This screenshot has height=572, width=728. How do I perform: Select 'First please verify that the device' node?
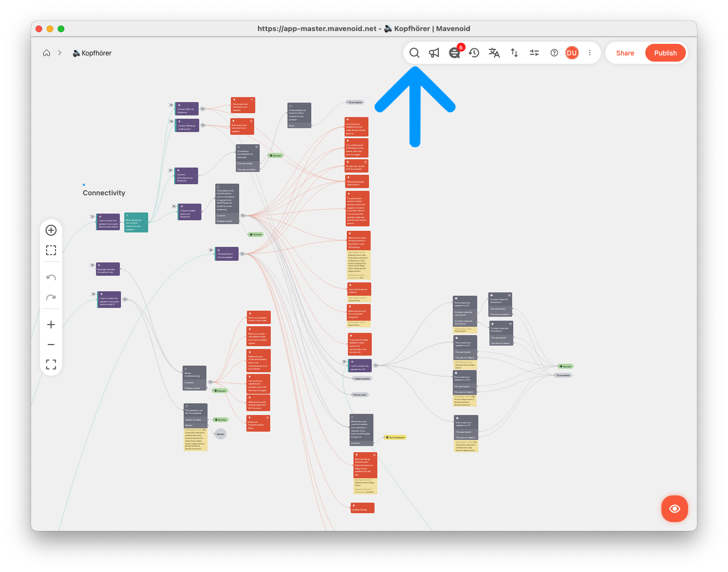227,204
